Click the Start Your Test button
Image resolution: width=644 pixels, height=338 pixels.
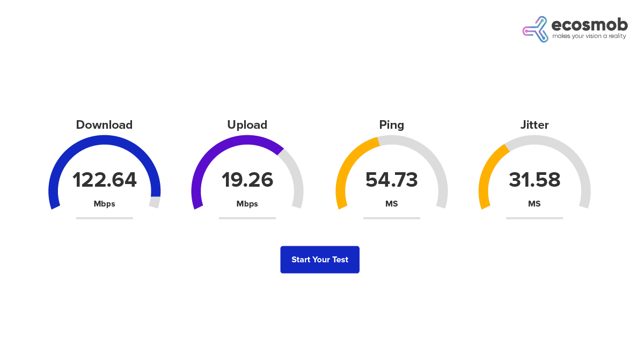click(x=320, y=260)
